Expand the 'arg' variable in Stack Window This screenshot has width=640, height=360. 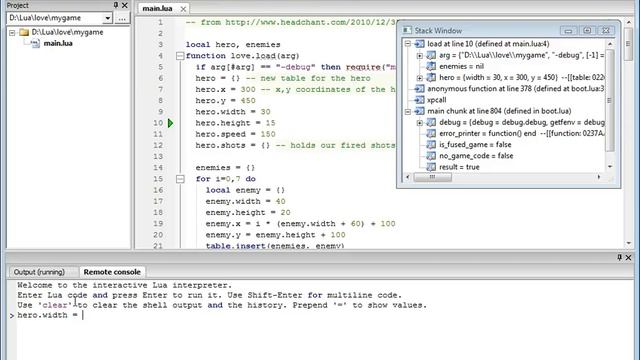(x=419, y=55)
